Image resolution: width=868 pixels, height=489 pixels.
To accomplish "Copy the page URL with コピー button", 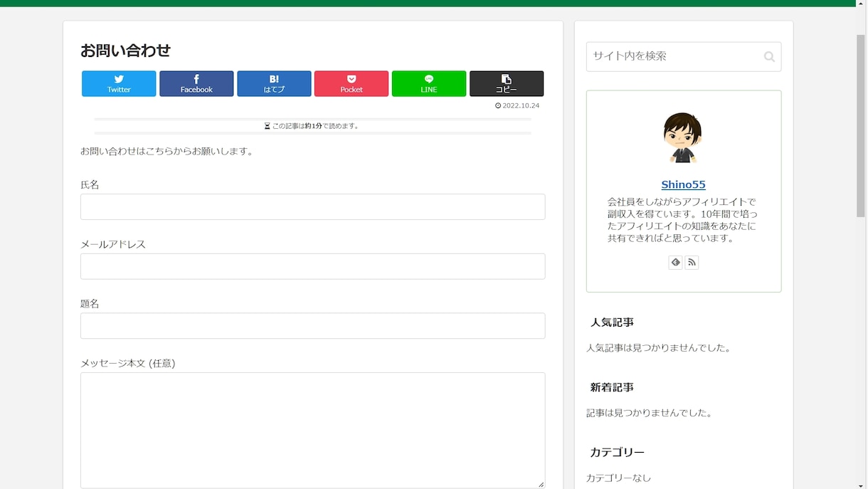I will click(x=507, y=83).
